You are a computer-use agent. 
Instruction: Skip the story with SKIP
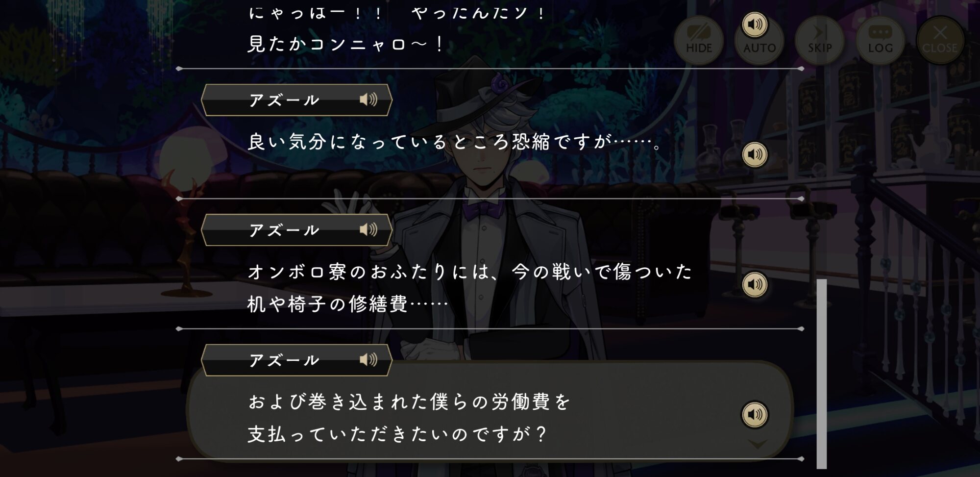point(820,40)
